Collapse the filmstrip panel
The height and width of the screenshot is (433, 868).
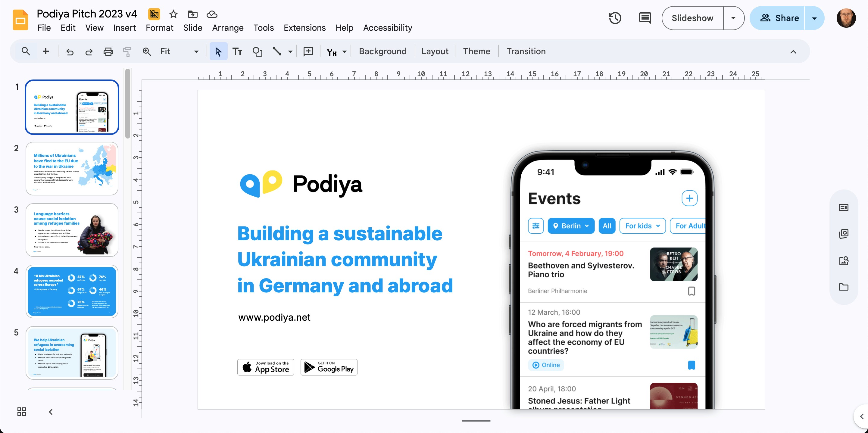51,411
